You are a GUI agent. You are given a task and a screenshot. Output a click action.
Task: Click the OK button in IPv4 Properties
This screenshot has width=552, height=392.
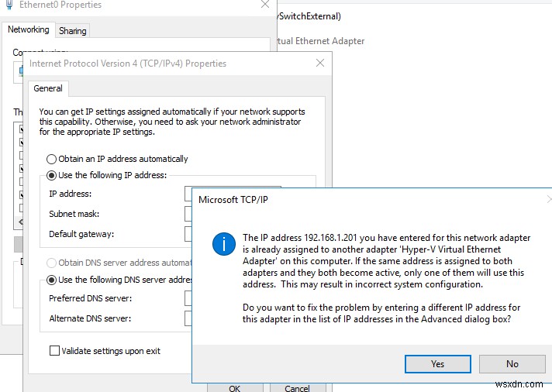(234, 388)
